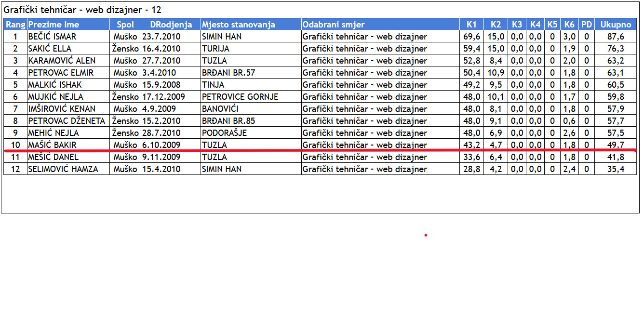Screen dimensions: 644x331
Task: Click the K3 column header
Action: [517, 25]
